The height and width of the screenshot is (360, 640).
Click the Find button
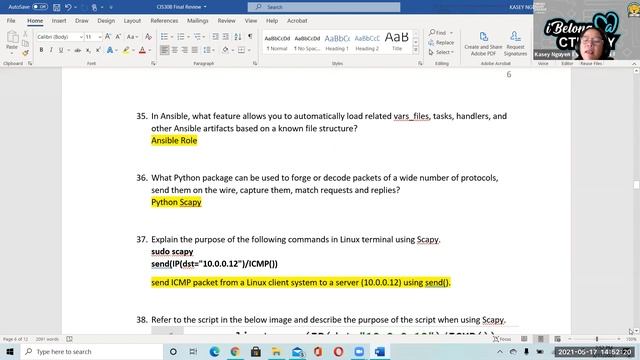point(438,33)
